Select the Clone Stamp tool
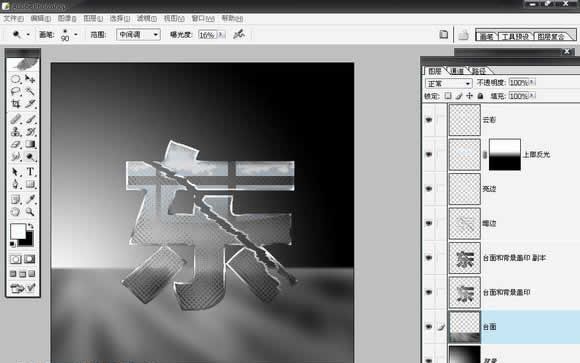Viewport: 580px width, 363px height. click(x=15, y=132)
